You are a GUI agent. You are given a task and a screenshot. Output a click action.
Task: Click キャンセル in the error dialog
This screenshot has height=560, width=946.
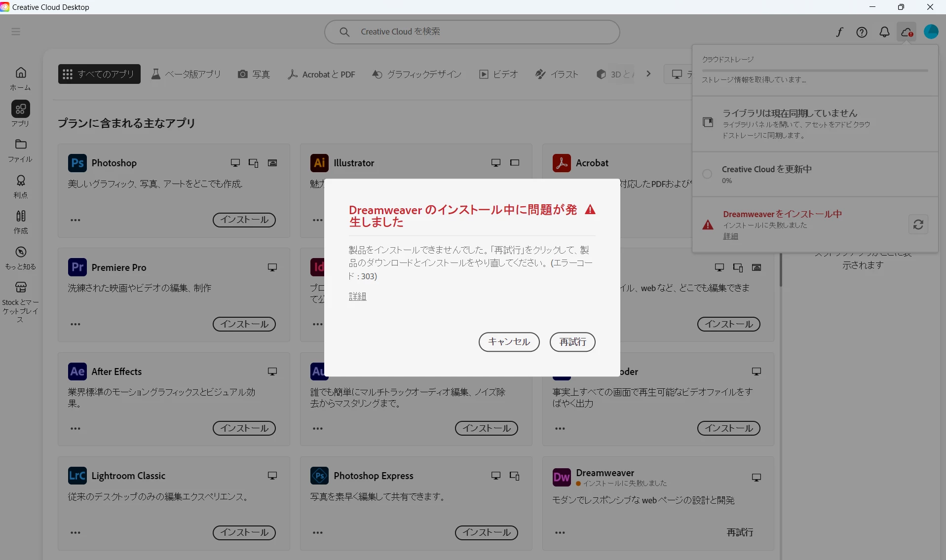509,342
